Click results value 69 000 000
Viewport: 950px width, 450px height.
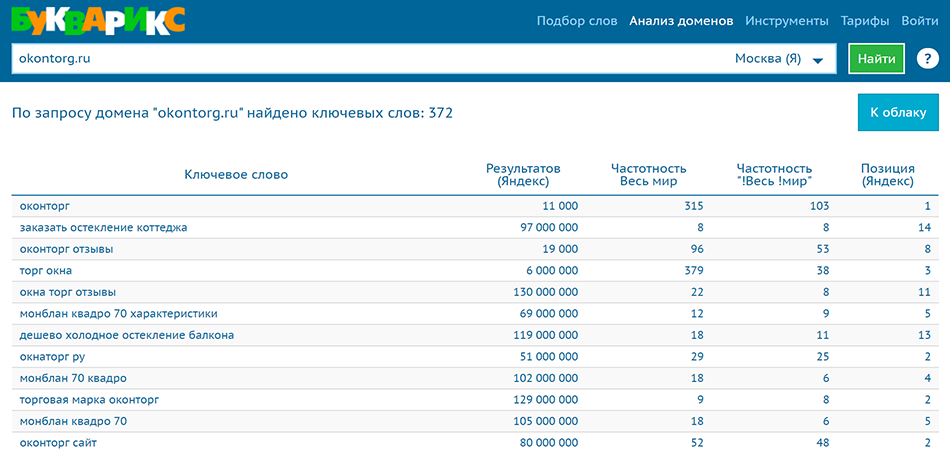pos(550,314)
